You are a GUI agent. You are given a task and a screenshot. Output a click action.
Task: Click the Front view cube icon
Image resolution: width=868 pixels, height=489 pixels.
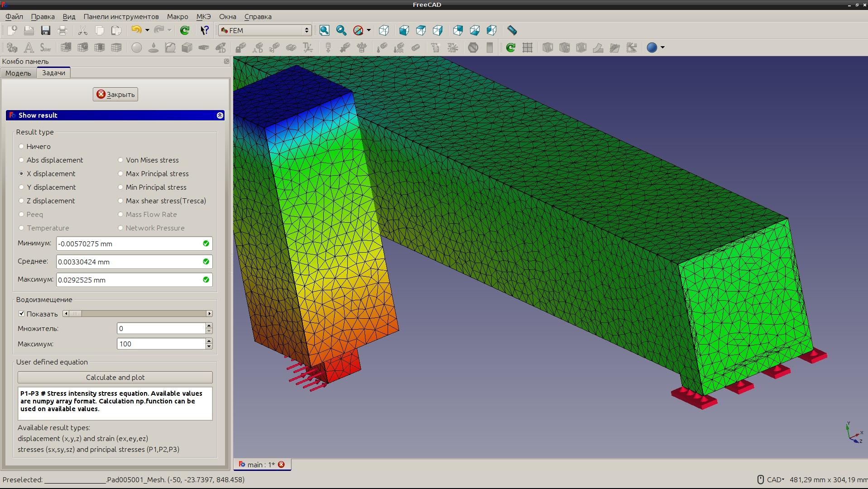tap(404, 30)
